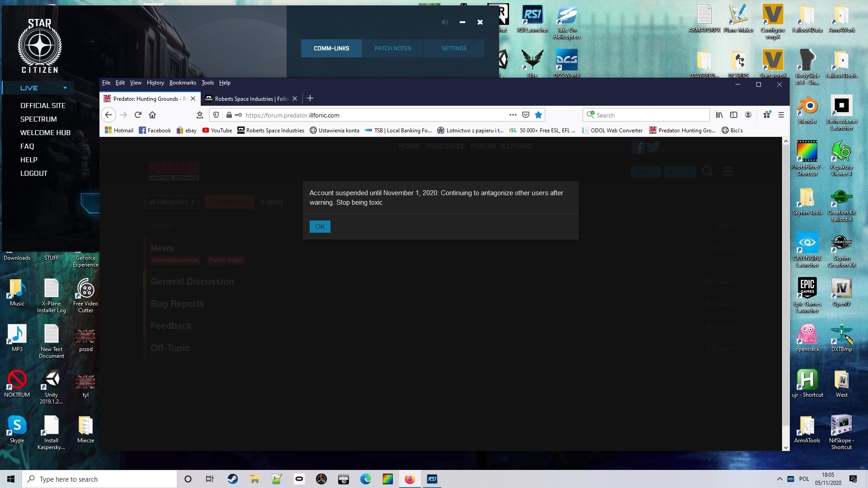This screenshot has height=488, width=868.
Task: Open Firefox library icon in toolbar
Action: coord(719,115)
